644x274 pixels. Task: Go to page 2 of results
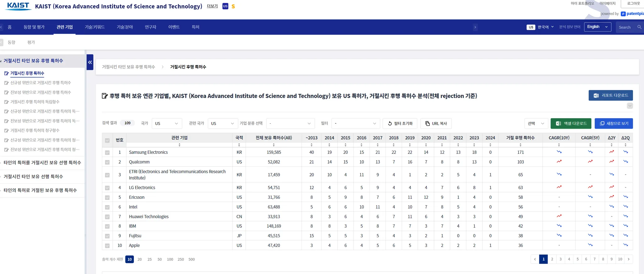click(552, 259)
